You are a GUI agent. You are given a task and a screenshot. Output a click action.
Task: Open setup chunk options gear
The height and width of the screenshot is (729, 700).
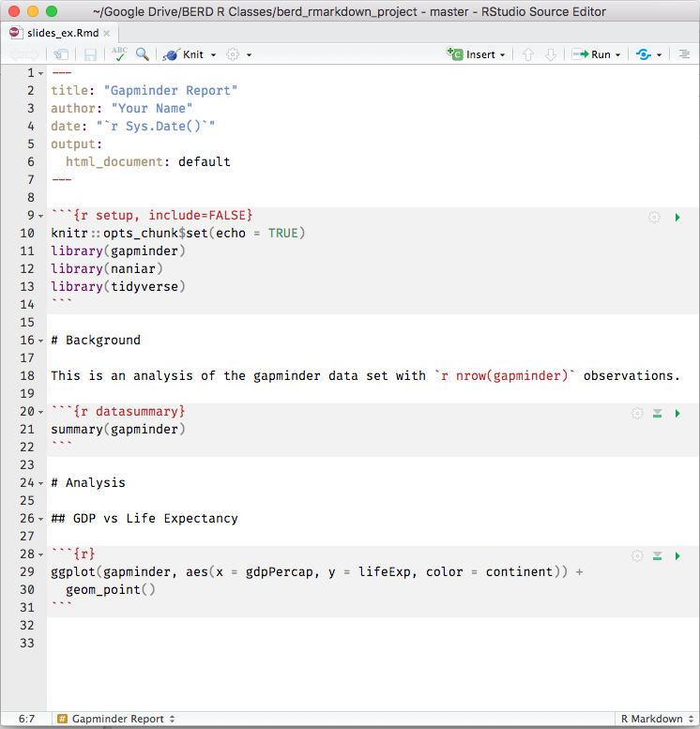(654, 217)
